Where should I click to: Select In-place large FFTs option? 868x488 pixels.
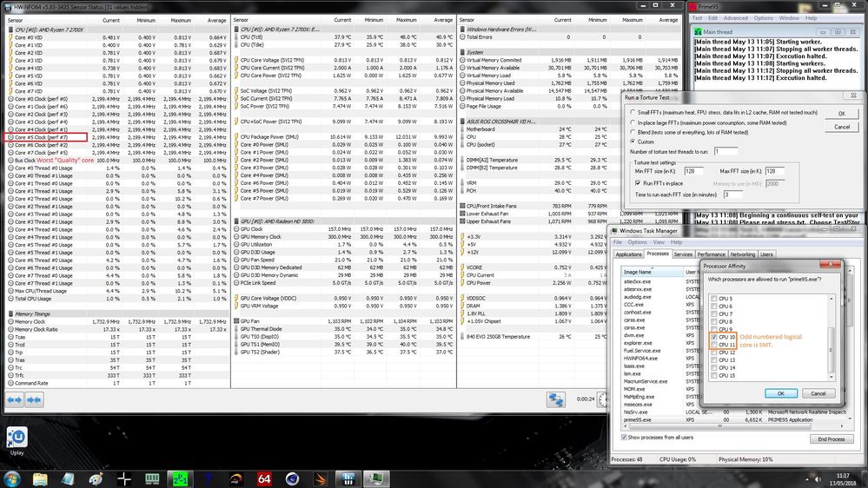click(633, 122)
